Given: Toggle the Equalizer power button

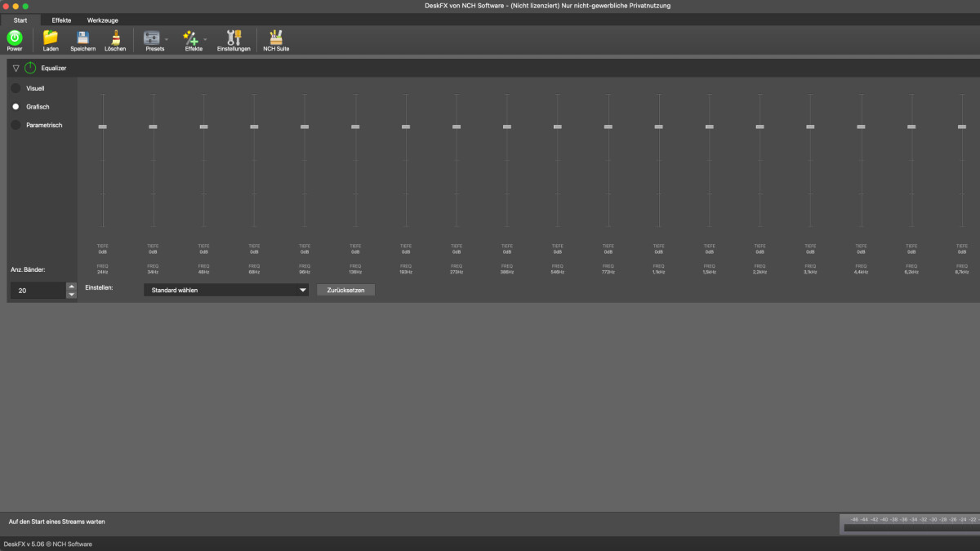Looking at the screenshot, I should (x=30, y=68).
